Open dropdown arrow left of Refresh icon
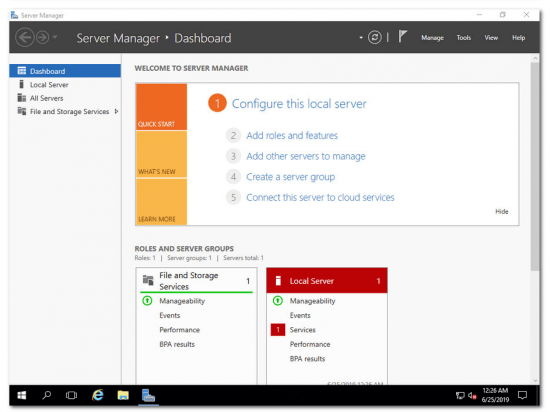Image resolution: width=550 pixels, height=412 pixels. tap(361, 38)
